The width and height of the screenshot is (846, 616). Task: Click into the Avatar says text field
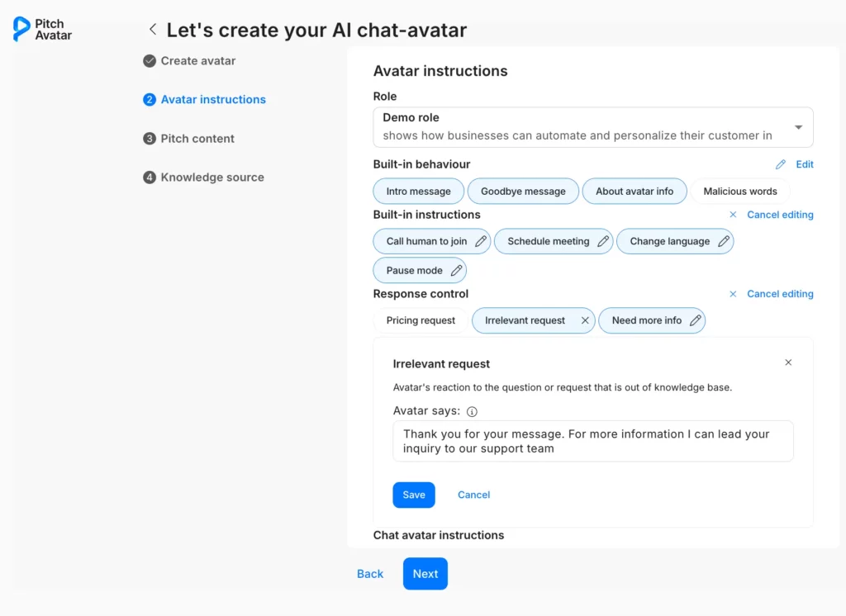coord(592,441)
